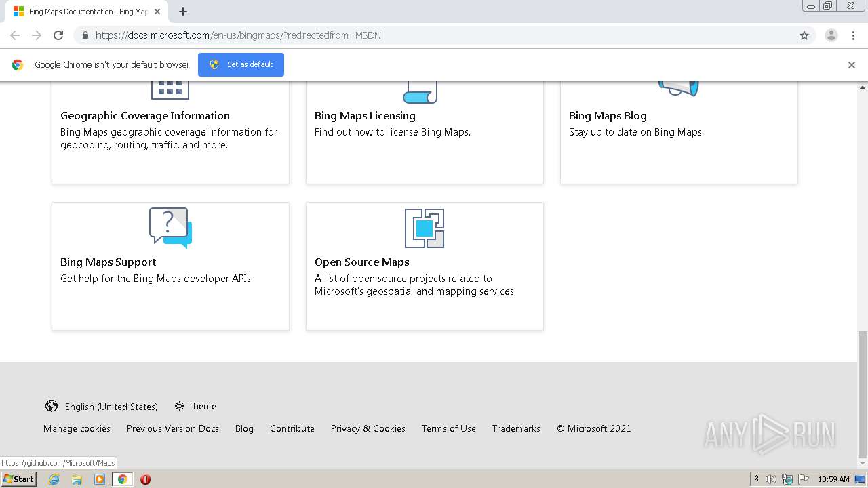Image resolution: width=868 pixels, height=488 pixels.
Task: Open the Bing Maps Licensing heading
Action: point(365,116)
